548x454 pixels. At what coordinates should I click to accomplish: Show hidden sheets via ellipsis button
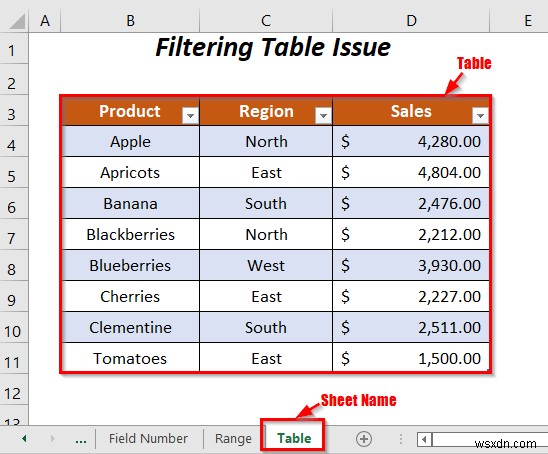point(81,440)
